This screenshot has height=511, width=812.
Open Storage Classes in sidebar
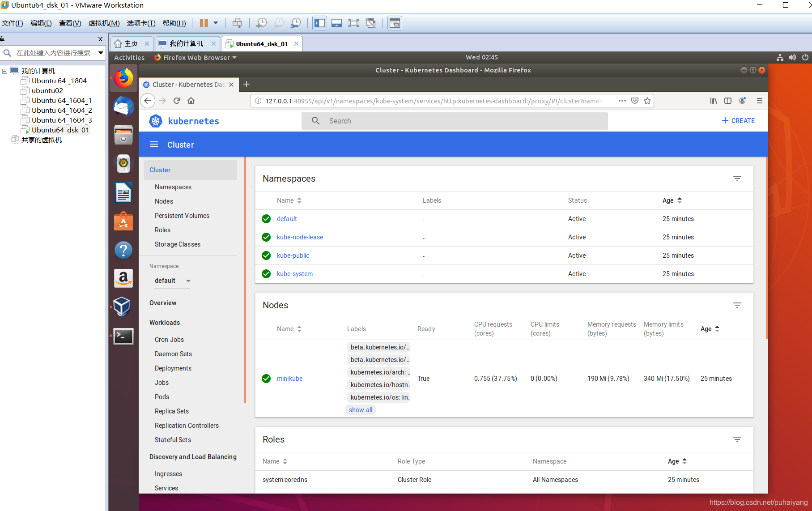tap(178, 244)
